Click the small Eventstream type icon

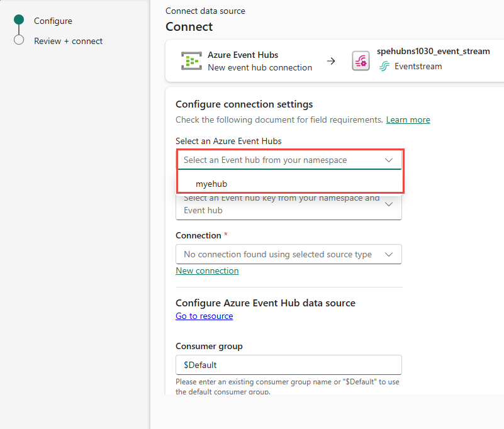pos(384,67)
